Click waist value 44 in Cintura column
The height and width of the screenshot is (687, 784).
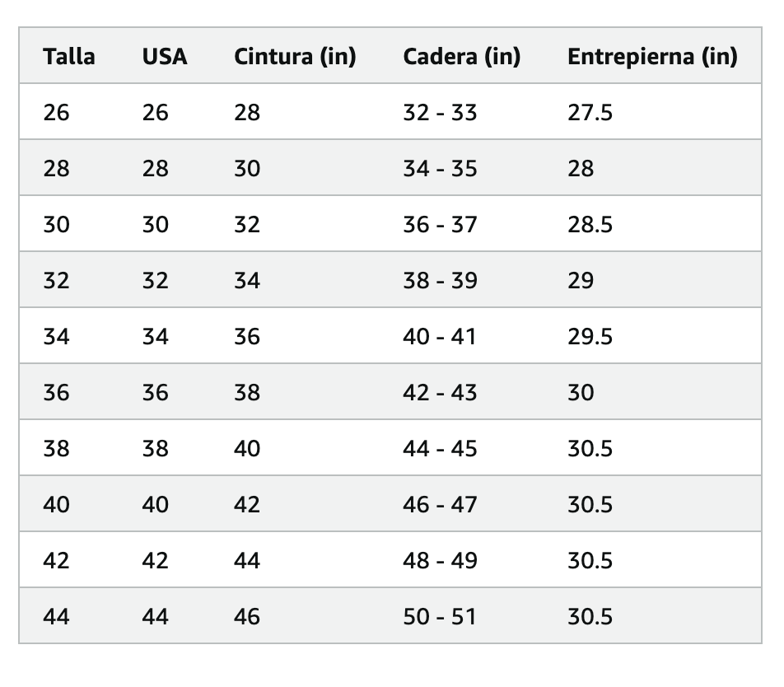coord(247,560)
